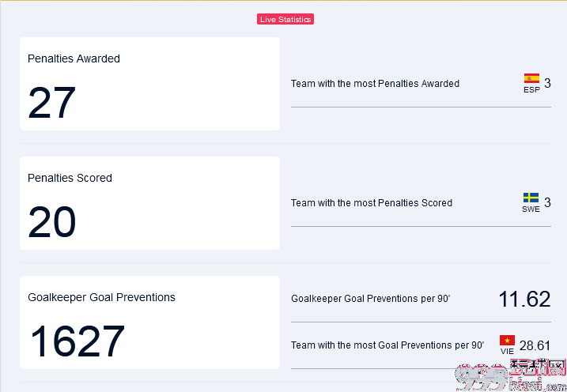Click the Spain flag icon
Image resolution: width=567 pixels, height=392 pixels.
pos(531,78)
